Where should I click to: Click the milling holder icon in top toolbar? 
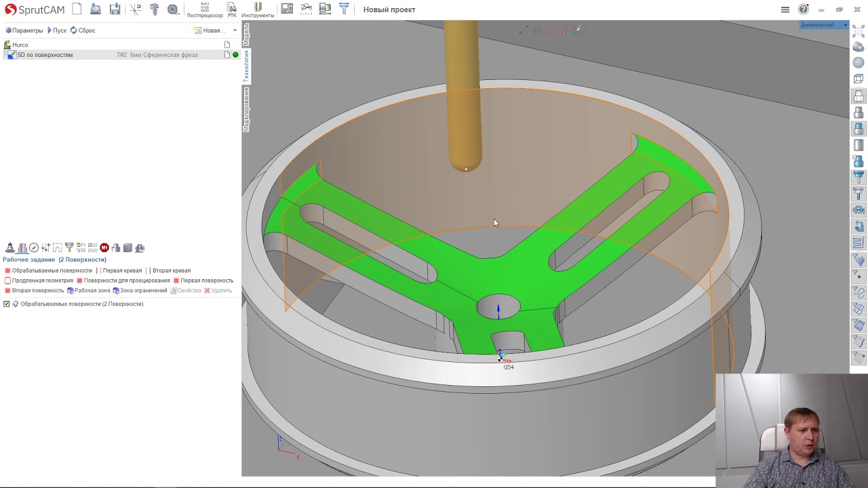pyautogui.click(x=344, y=9)
